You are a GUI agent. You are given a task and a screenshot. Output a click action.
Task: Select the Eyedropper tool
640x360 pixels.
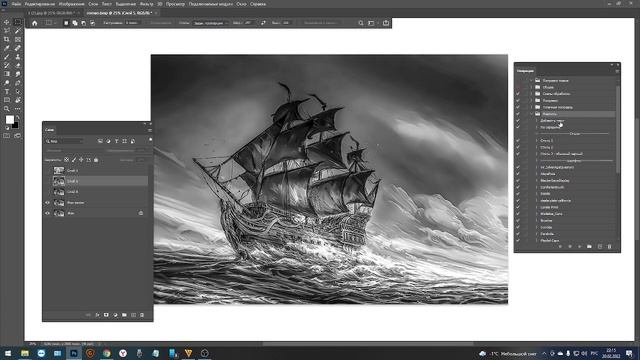[7, 48]
